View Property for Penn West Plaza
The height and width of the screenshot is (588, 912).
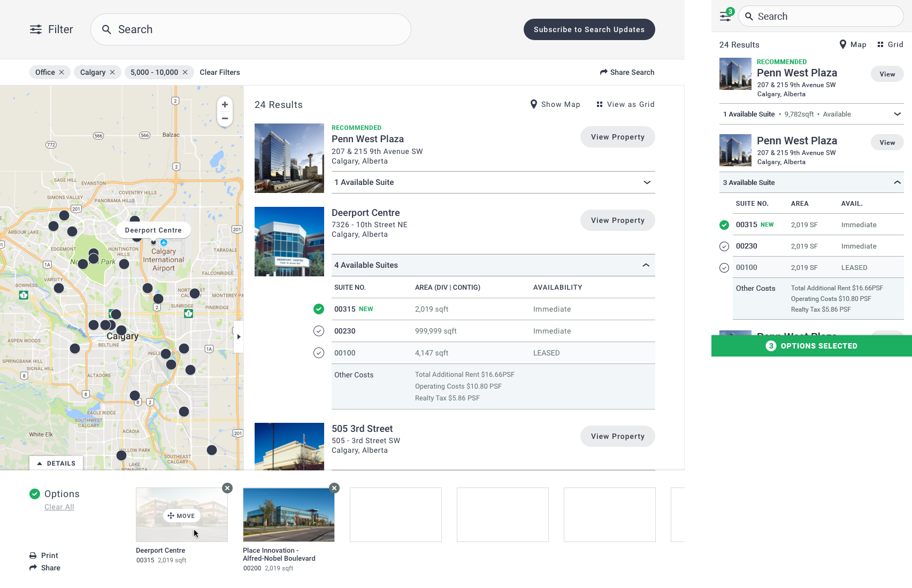click(x=618, y=137)
